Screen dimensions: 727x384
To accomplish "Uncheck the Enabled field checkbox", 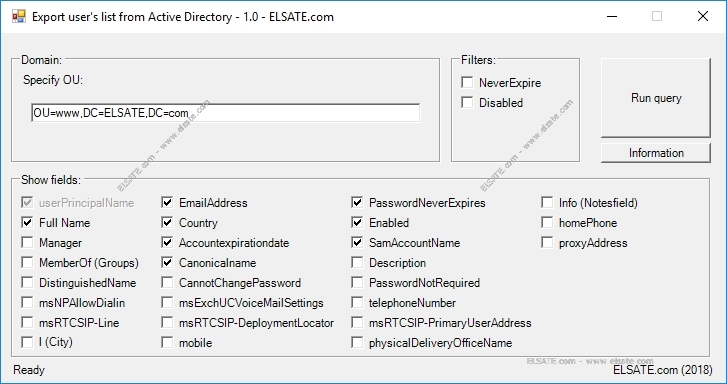I will click(x=357, y=223).
